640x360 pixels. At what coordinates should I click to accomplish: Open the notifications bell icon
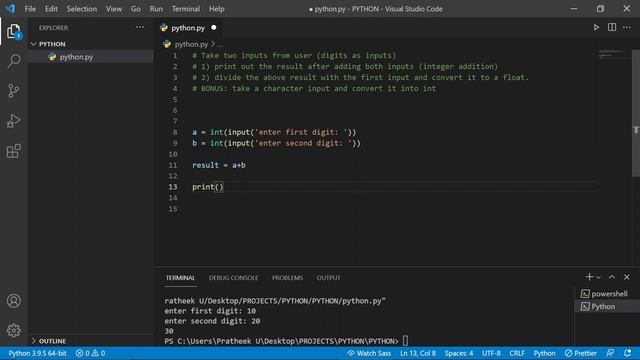[627, 353]
